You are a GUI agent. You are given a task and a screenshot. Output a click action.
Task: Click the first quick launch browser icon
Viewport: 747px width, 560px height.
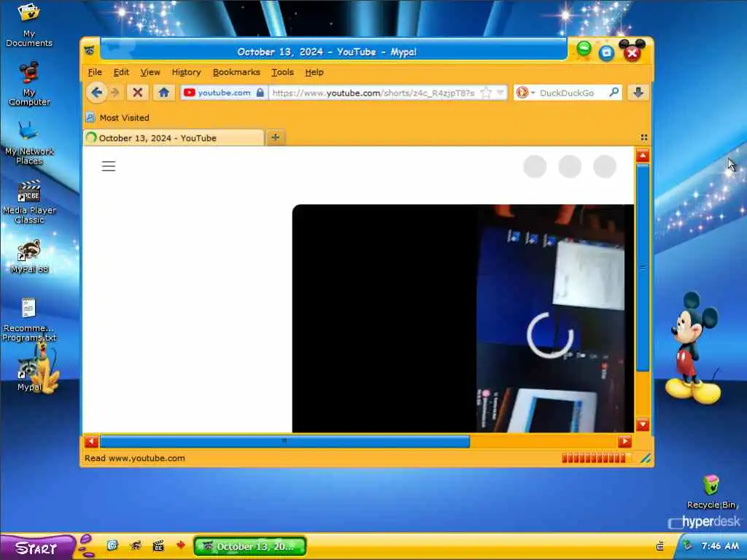(112, 545)
